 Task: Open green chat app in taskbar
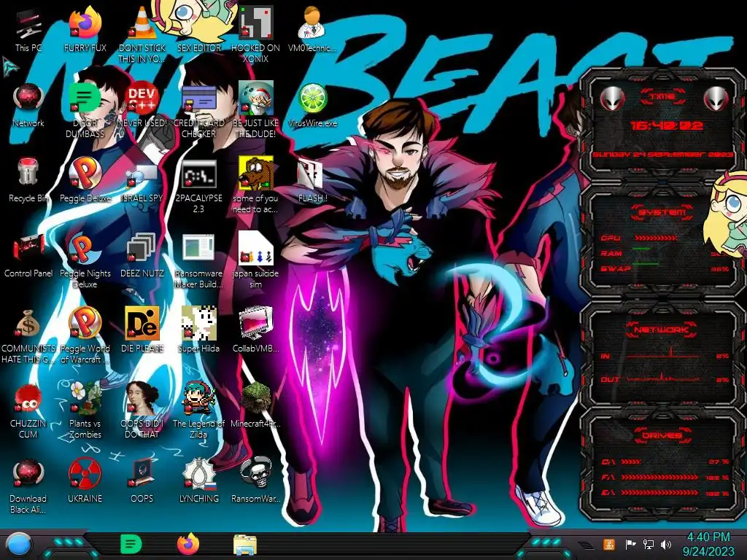point(131,544)
